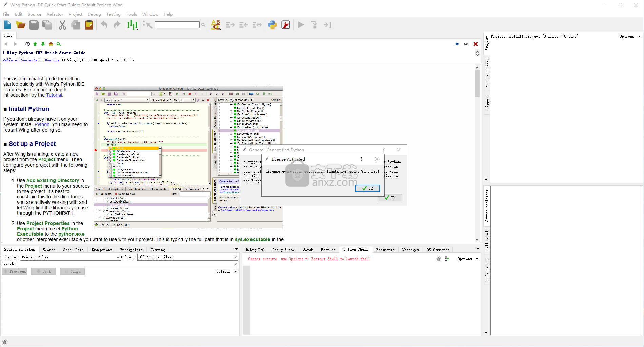The image size is (644, 347).
Task: Click the help button on License Activated dialog
Action: [x=361, y=159]
